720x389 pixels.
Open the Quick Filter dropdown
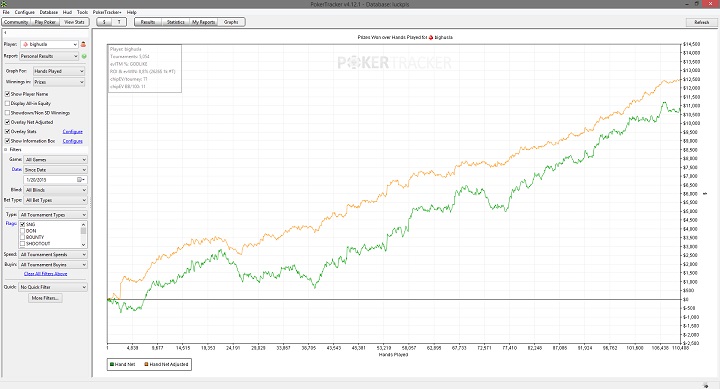(53, 287)
